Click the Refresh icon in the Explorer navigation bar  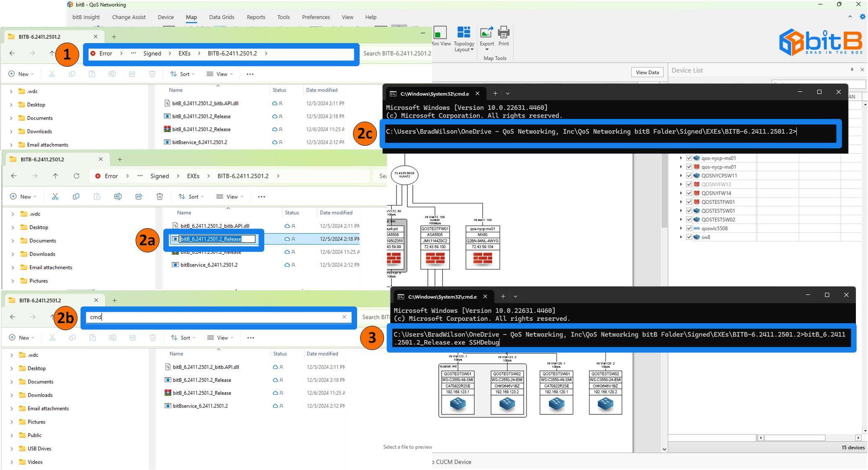(76, 176)
